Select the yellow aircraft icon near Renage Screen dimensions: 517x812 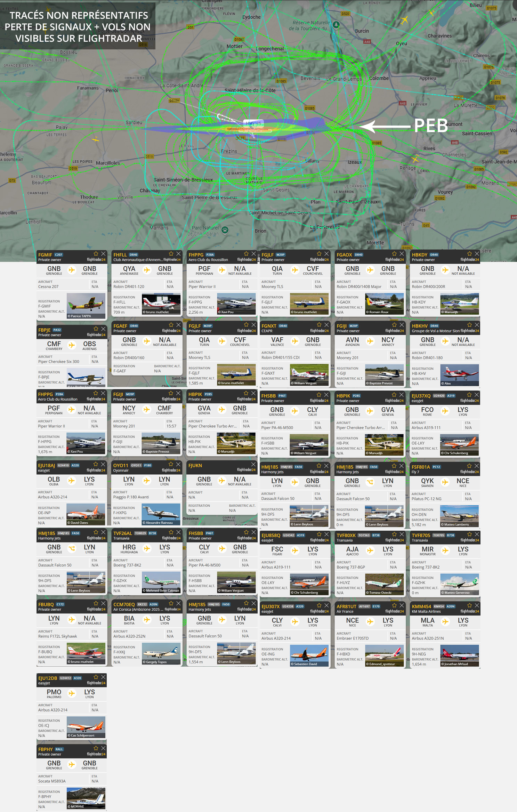[415, 159]
